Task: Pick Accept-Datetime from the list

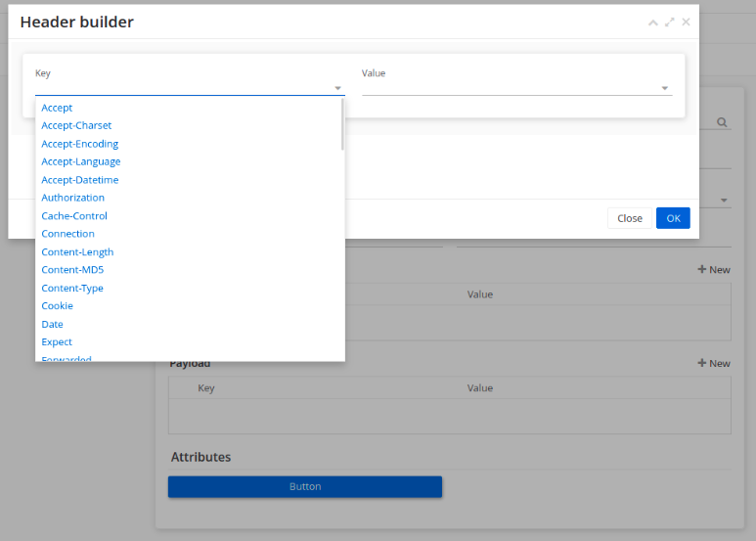Action: tap(80, 180)
